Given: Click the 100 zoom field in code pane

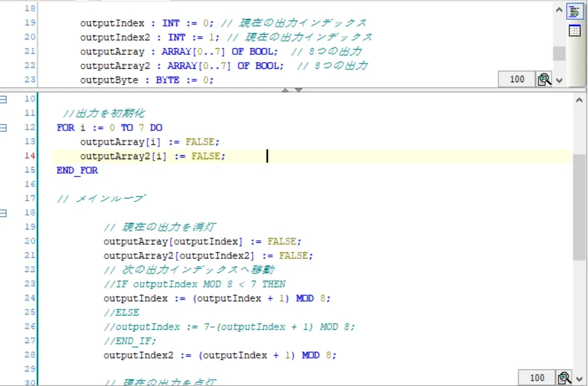Looking at the screenshot, I should point(537,378).
